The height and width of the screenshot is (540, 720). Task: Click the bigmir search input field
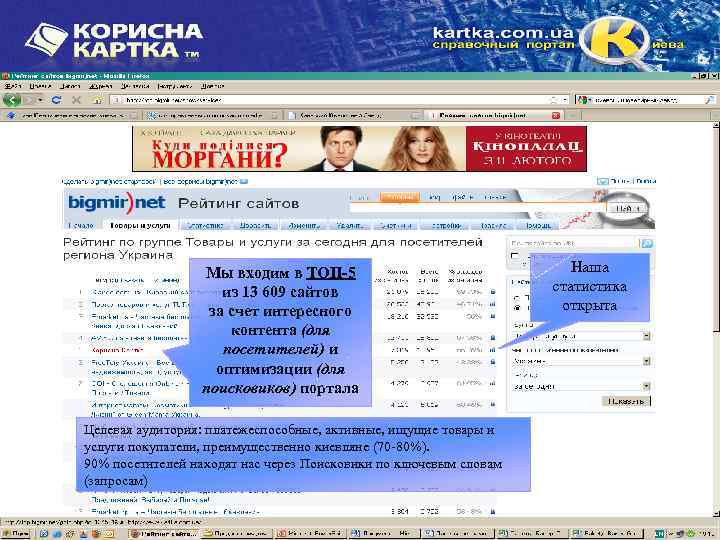coord(476,208)
